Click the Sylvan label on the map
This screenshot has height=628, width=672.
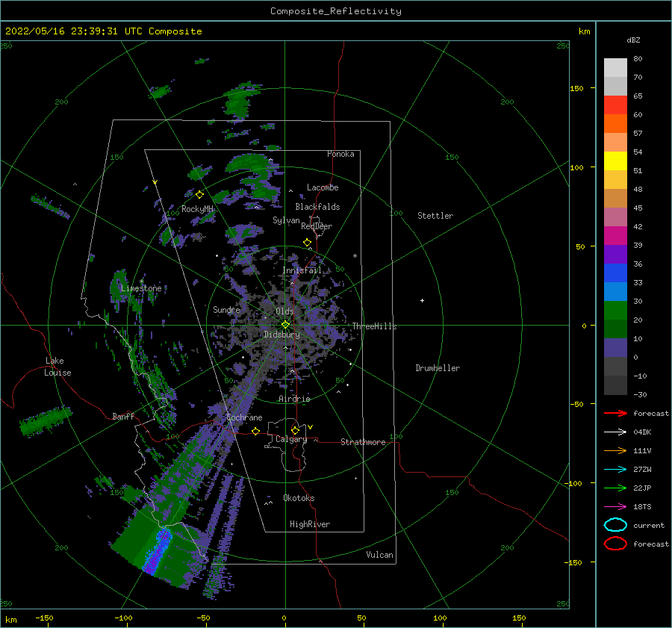click(x=286, y=220)
